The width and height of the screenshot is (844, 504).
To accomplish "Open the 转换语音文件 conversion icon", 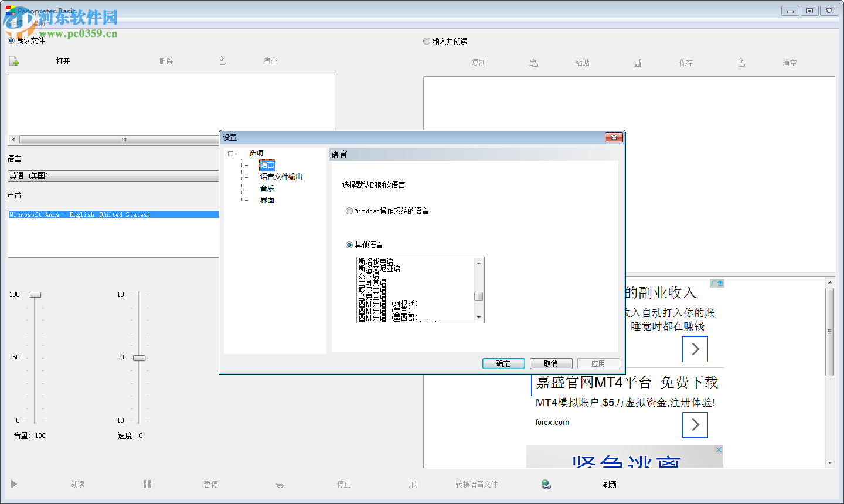I will (x=413, y=483).
